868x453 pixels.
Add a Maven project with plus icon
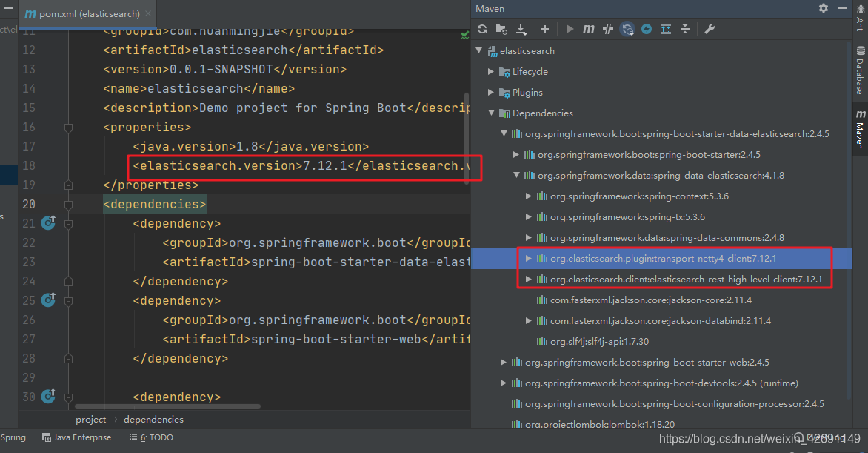[545, 29]
